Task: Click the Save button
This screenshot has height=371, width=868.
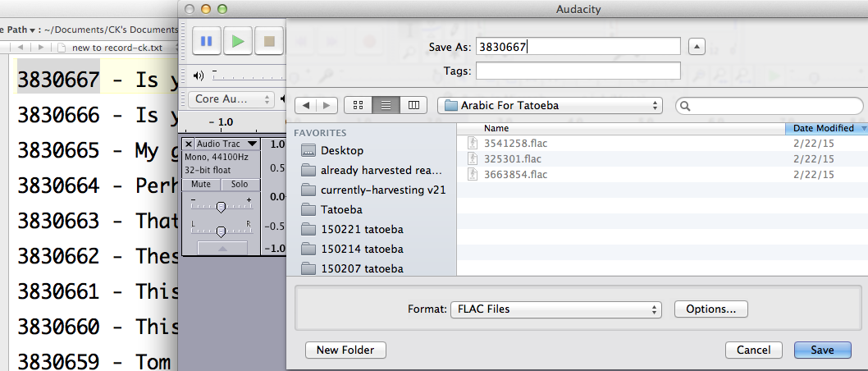Action: pyautogui.click(x=822, y=350)
